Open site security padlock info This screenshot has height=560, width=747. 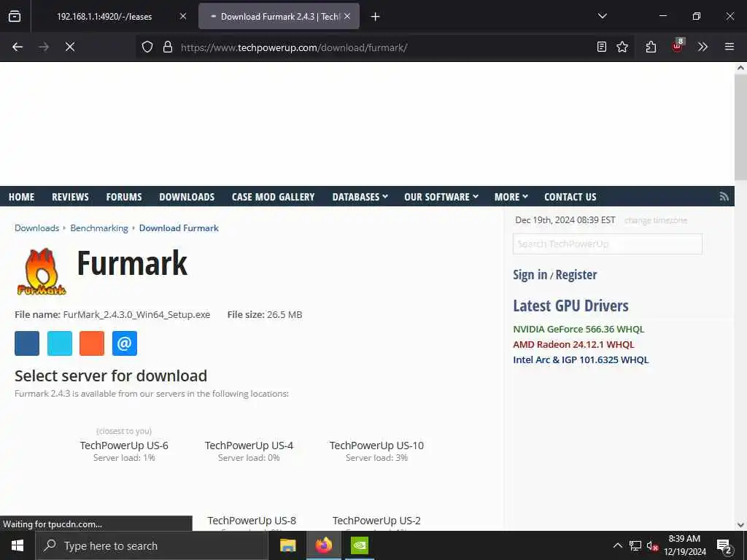point(167,47)
